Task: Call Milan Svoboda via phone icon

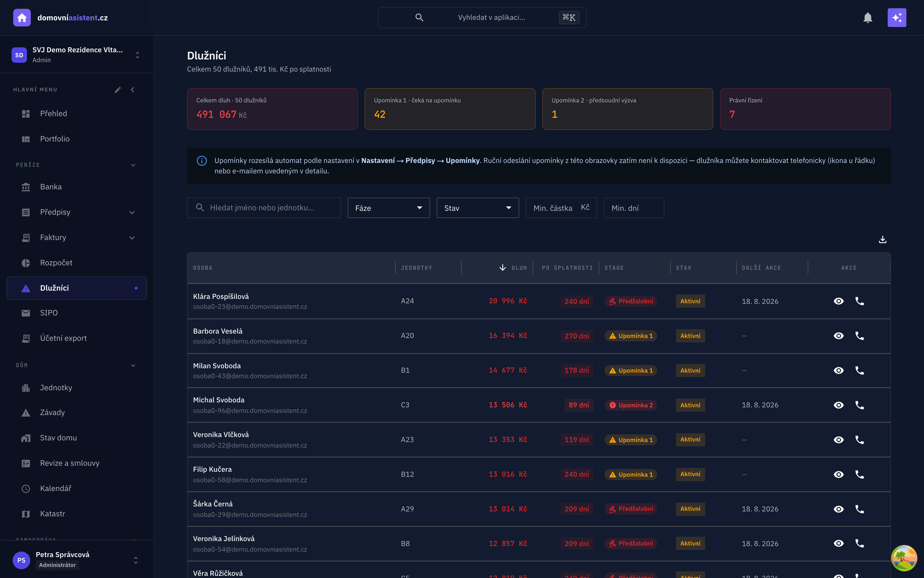Action: tap(859, 370)
